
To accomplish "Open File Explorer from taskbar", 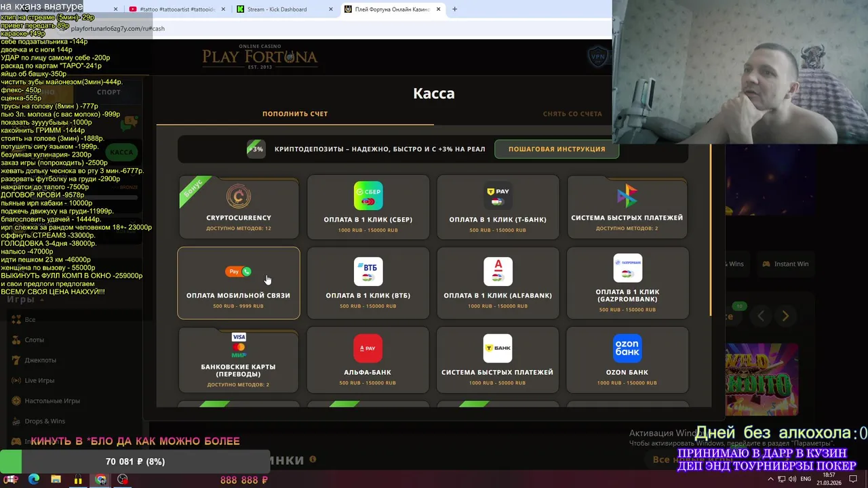I will [x=56, y=479].
